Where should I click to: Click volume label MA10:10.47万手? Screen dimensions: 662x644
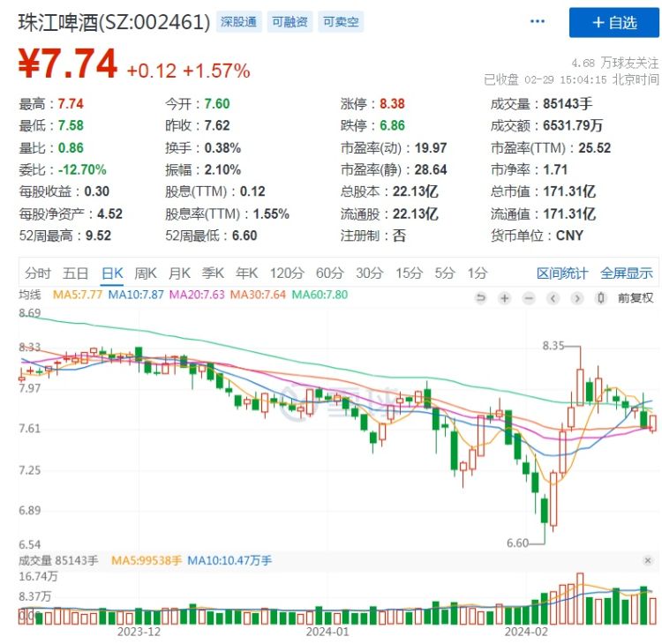(x=229, y=560)
